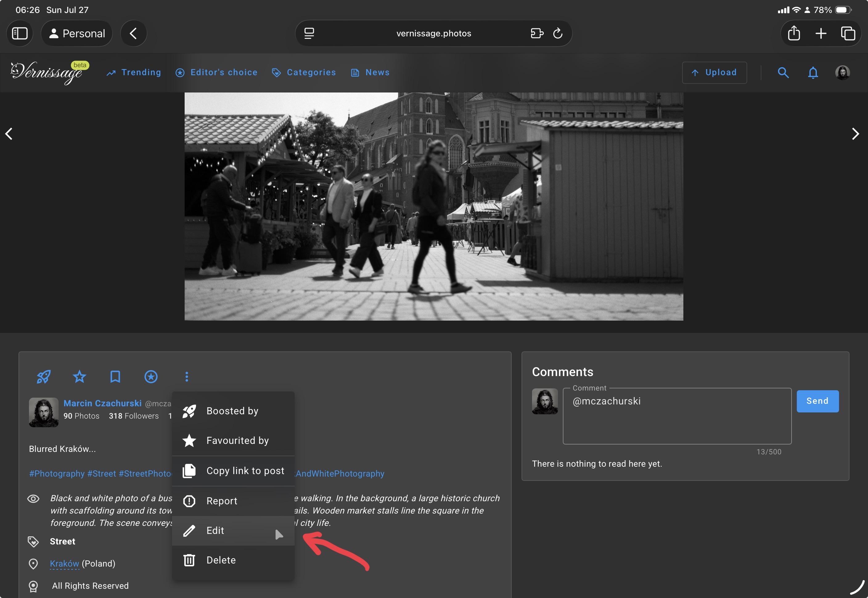Reload the page in Safari
The width and height of the screenshot is (868, 598).
(558, 33)
